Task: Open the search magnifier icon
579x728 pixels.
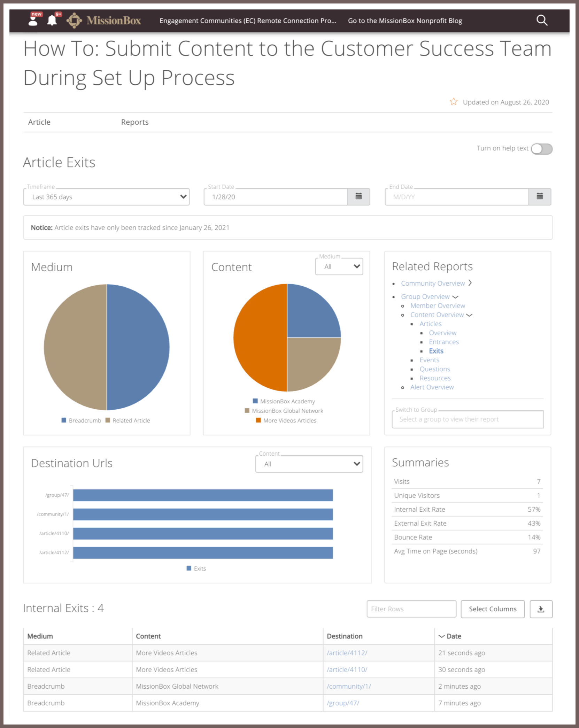Action: (542, 21)
